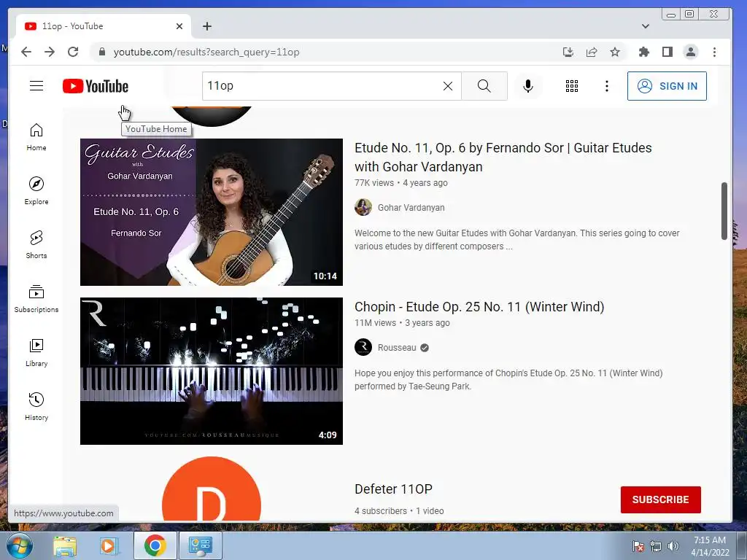The width and height of the screenshot is (747, 560).
Task: Bookmark this page with star icon
Action: [615, 52]
